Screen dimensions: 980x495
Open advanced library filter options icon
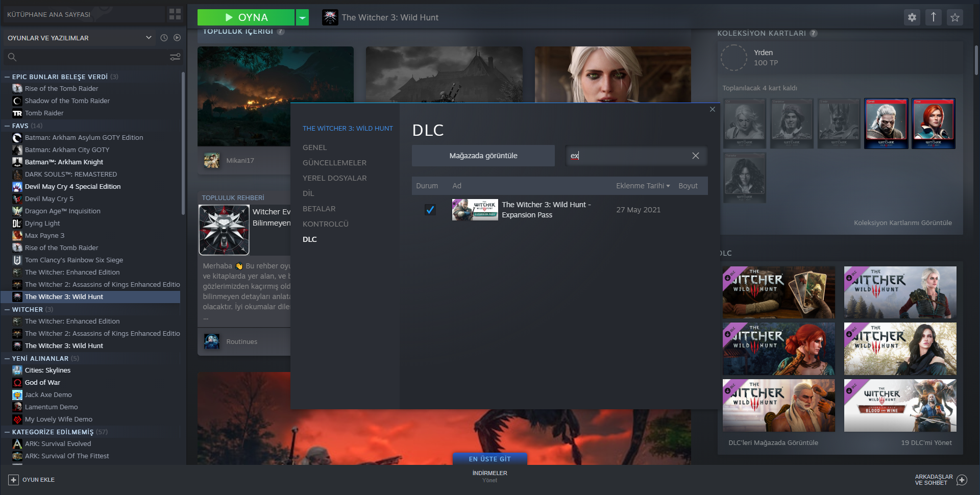pyautogui.click(x=175, y=57)
